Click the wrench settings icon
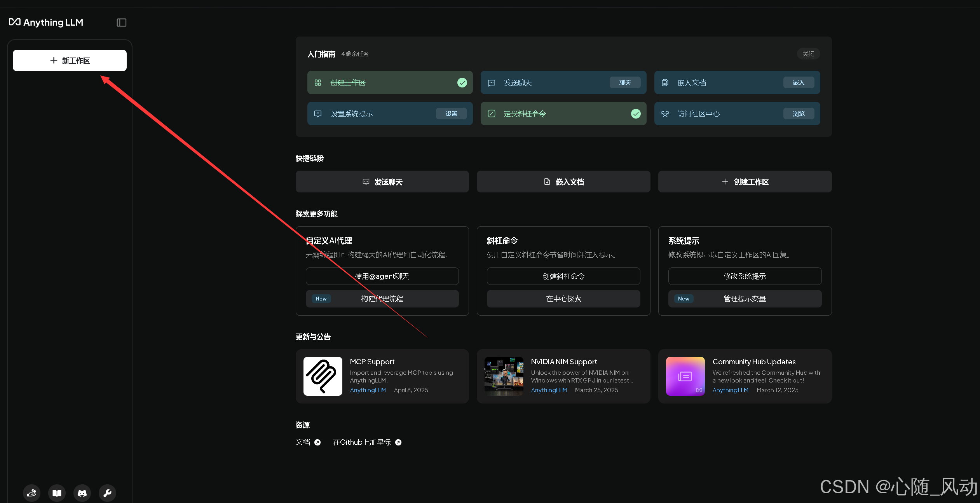Viewport: 980px width, 503px height. tap(107, 493)
